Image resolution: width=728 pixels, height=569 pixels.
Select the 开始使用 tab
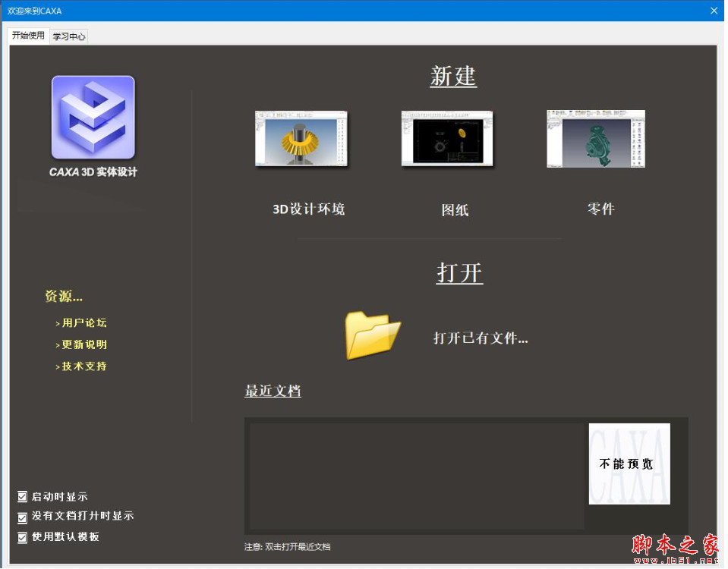pyautogui.click(x=27, y=36)
